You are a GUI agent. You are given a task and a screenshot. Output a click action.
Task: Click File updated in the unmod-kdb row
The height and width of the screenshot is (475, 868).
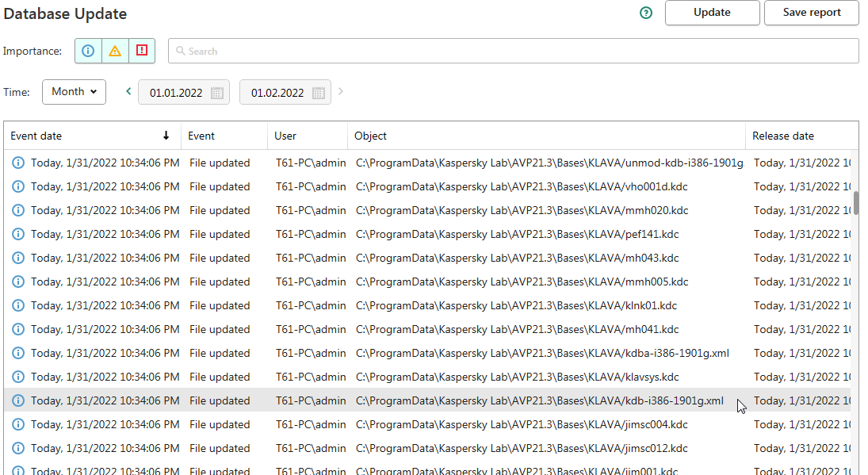(x=220, y=163)
